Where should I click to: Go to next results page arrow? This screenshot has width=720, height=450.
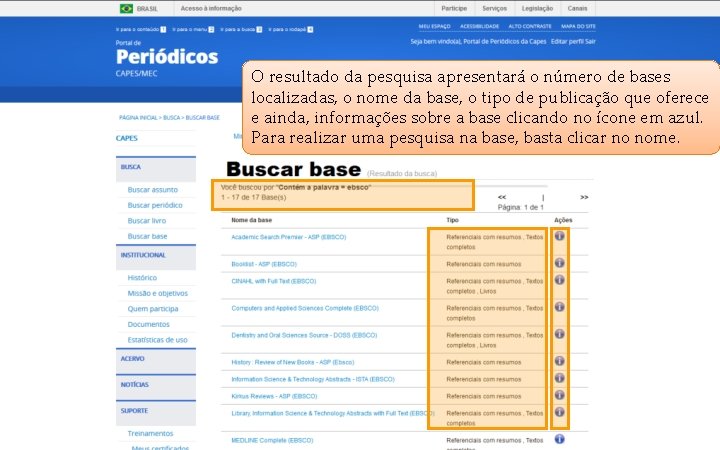(584, 197)
